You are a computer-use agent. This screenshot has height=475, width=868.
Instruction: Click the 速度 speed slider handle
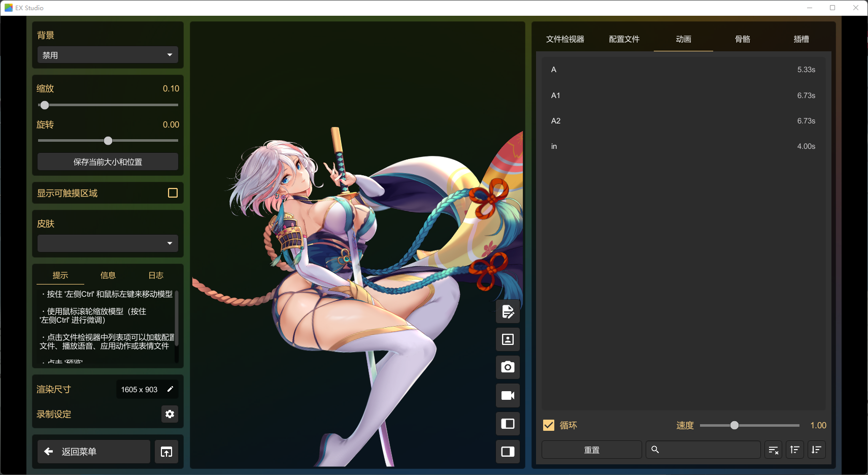pos(735,425)
